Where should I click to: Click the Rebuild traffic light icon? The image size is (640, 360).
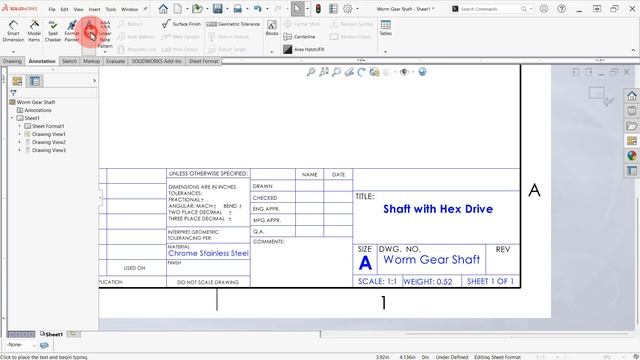click(318, 9)
